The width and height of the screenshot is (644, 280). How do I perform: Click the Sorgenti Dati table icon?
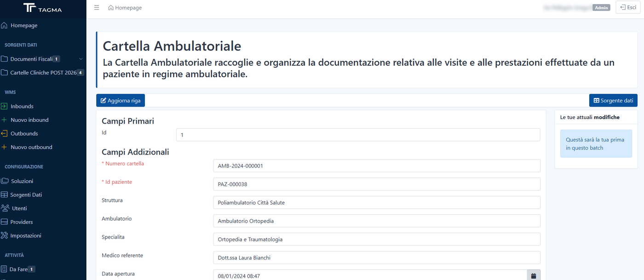click(x=4, y=195)
